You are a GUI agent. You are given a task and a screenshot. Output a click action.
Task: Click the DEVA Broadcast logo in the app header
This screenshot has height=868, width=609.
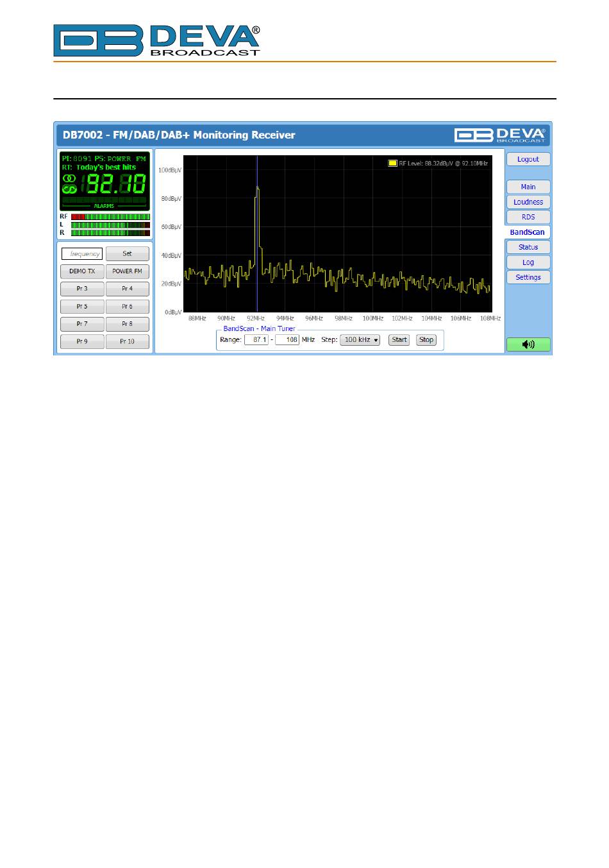tap(501, 135)
